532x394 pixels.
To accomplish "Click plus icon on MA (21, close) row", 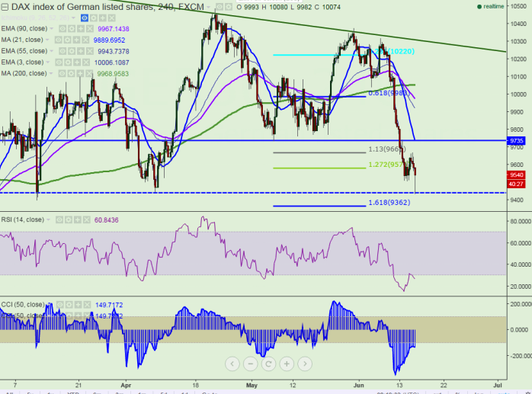I will click(76, 40).
